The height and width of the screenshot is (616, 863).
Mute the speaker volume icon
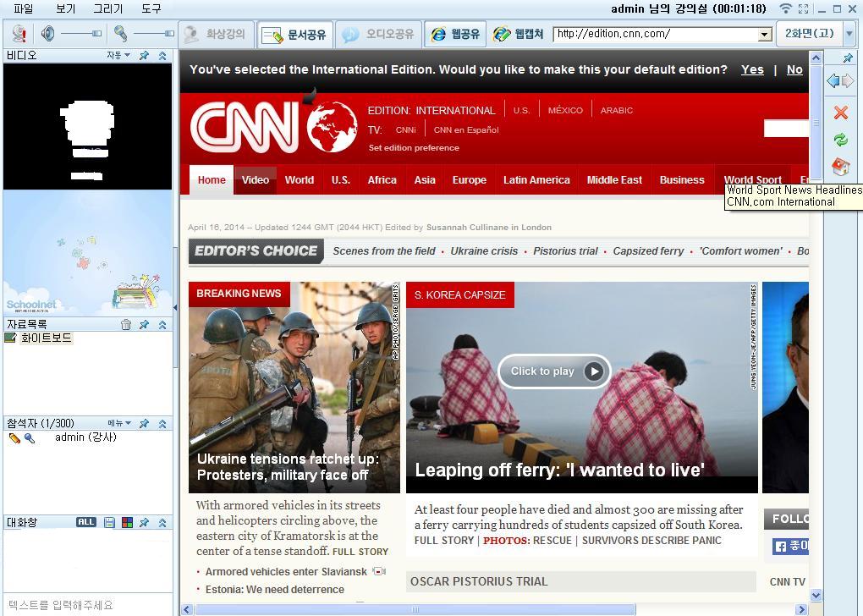(x=48, y=34)
